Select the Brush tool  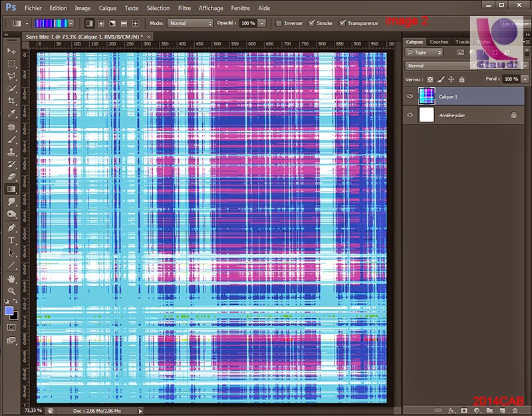pyautogui.click(x=11, y=139)
